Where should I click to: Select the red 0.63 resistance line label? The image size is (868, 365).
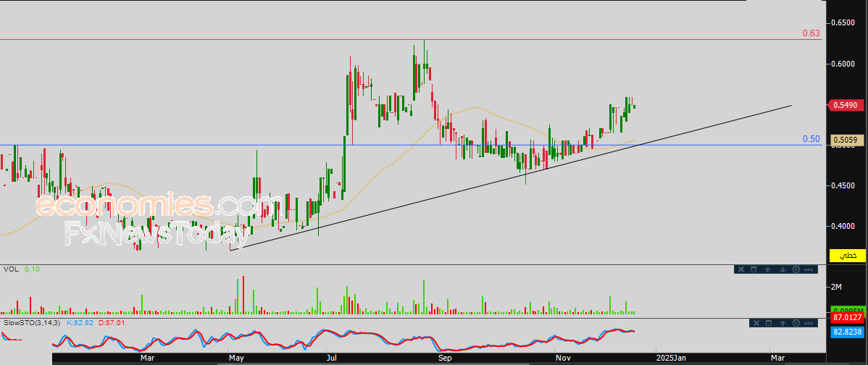tap(811, 33)
